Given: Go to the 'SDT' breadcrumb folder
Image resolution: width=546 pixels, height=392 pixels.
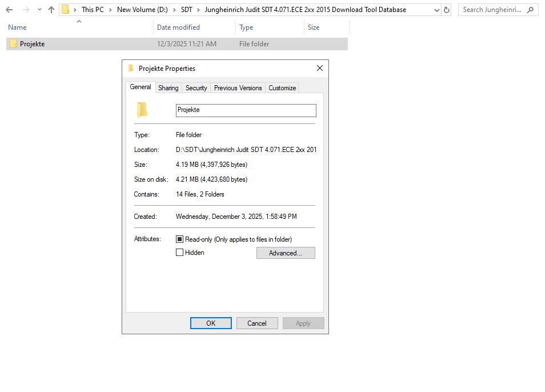Looking at the screenshot, I should [186, 10].
